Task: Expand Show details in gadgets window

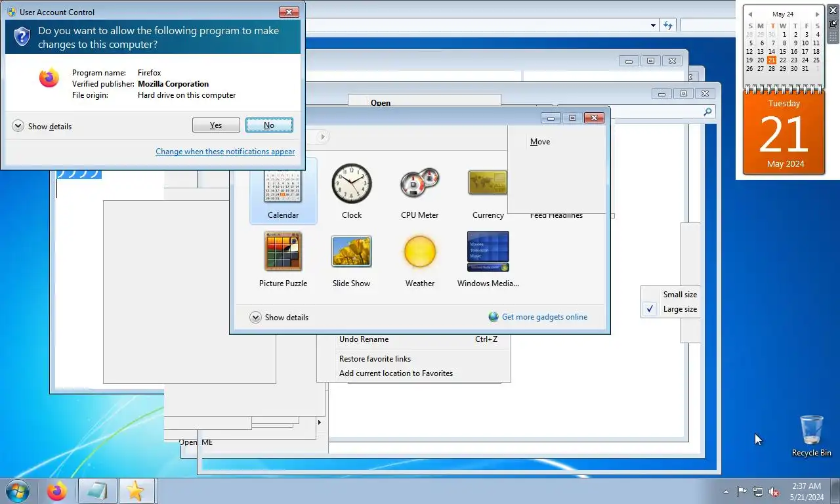Action: (280, 318)
